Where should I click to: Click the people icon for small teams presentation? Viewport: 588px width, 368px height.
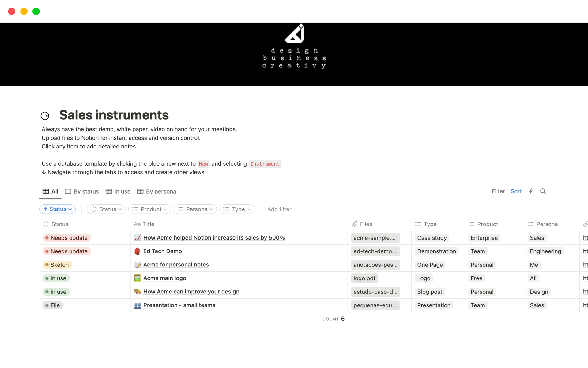pos(138,305)
